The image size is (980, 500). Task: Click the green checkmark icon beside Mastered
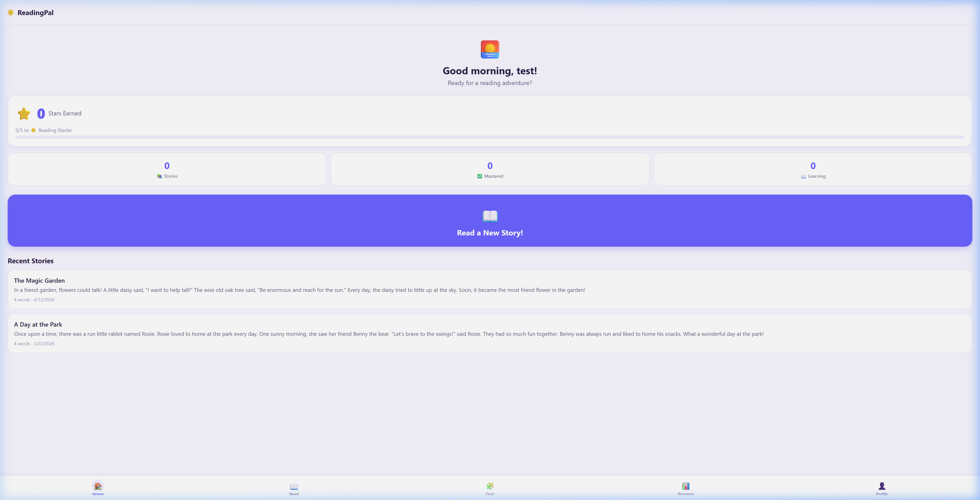pyautogui.click(x=480, y=176)
